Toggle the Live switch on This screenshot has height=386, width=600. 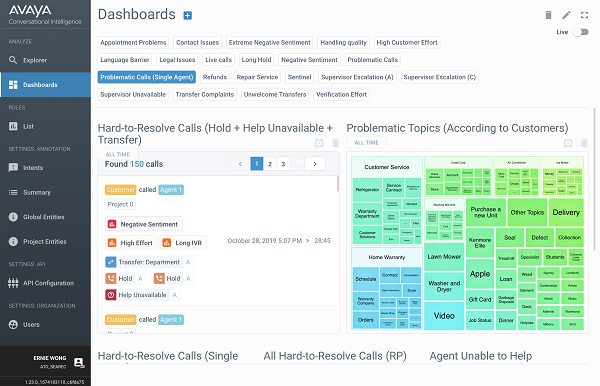click(580, 32)
